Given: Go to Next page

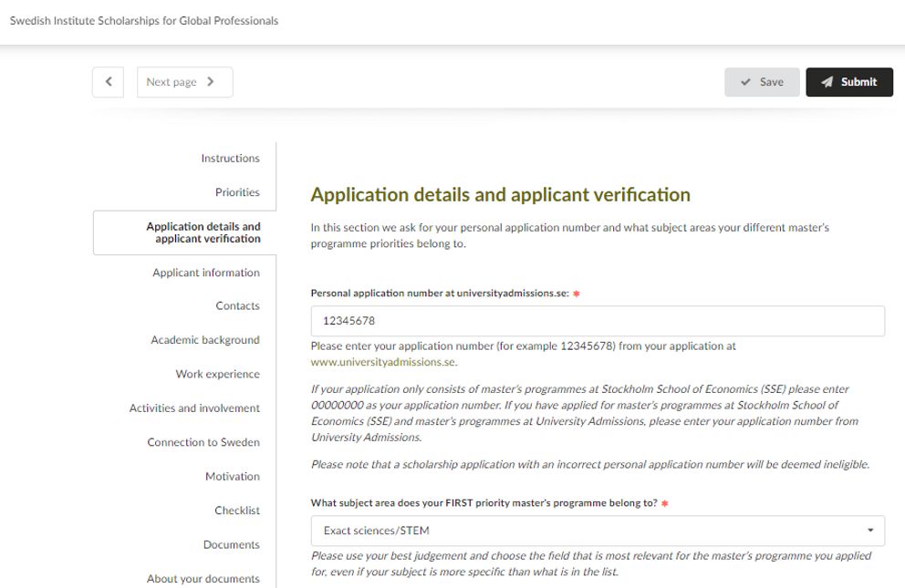Looking at the screenshot, I should tap(184, 82).
